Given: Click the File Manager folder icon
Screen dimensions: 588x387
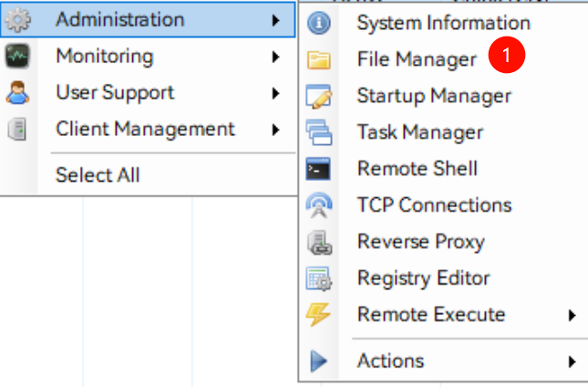Looking at the screenshot, I should click(319, 60).
